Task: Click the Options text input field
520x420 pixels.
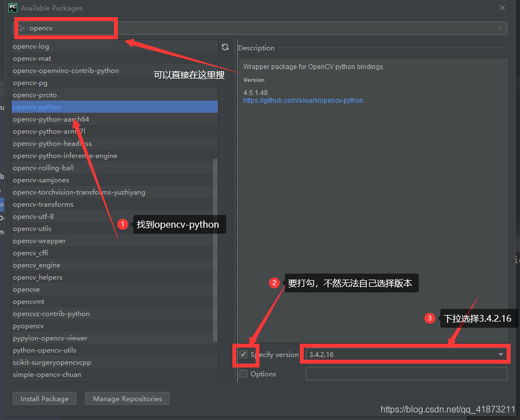Action: click(x=406, y=374)
